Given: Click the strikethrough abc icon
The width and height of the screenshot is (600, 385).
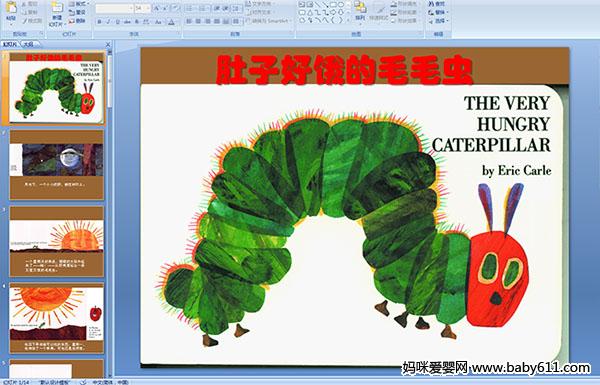Looking at the screenshot, I should click(127, 22).
